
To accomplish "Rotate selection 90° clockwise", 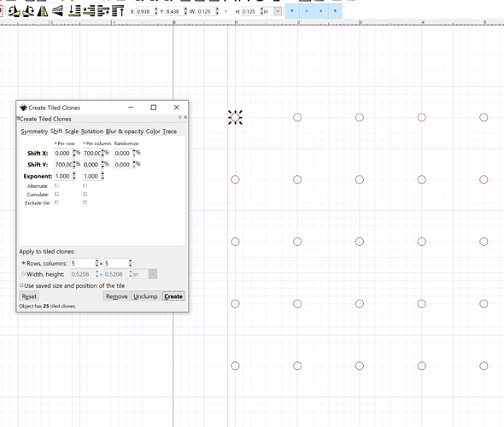I will [x=28, y=12].
